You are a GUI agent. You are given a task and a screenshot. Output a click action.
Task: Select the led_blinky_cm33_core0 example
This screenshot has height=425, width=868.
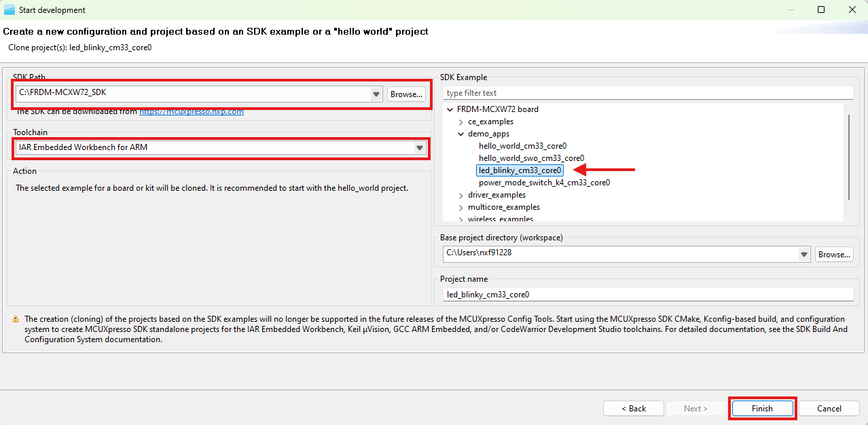click(519, 170)
